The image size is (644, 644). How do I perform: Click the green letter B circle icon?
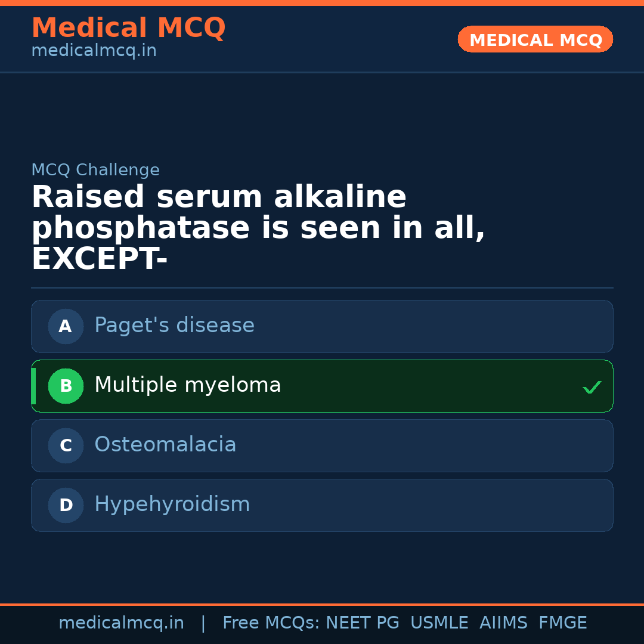coord(66,386)
